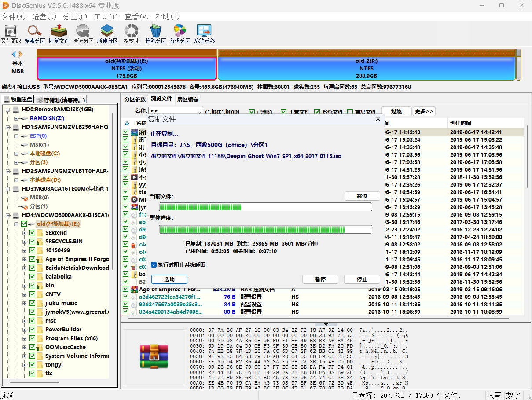This screenshot has height=400, width=532.
Task: Open the 磁盘(D) menu
Action: click(44, 17)
